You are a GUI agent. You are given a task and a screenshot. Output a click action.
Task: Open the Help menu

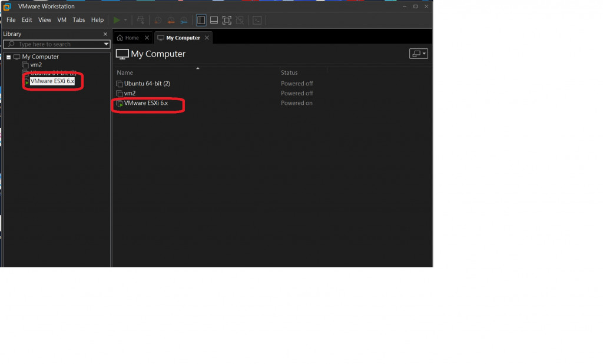click(x=97, y=19)
